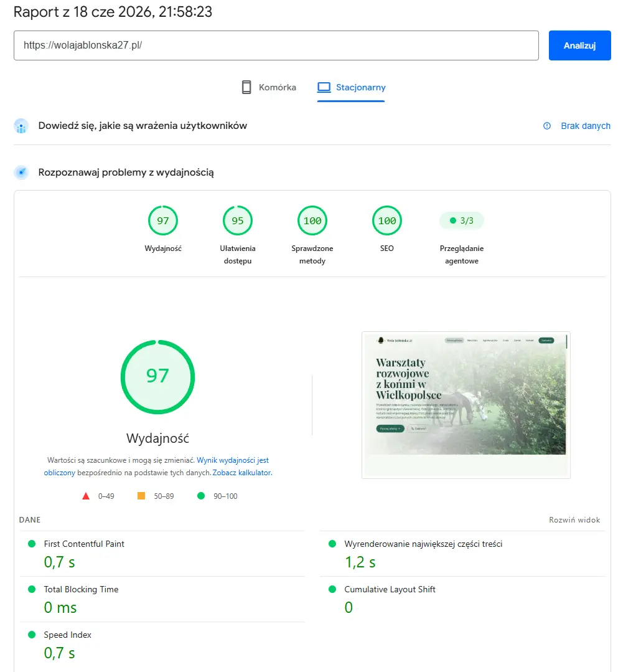Screen dimensions: 641x672
Task: Click the Total Blocking Time metric label
Action: point(81,589)
